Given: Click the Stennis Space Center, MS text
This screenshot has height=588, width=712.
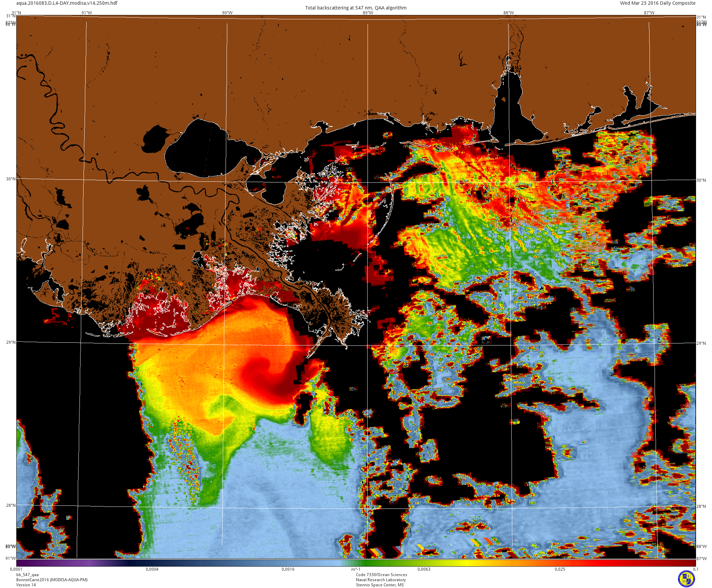Looking at the screenshot, I should [x=380, y=585].
